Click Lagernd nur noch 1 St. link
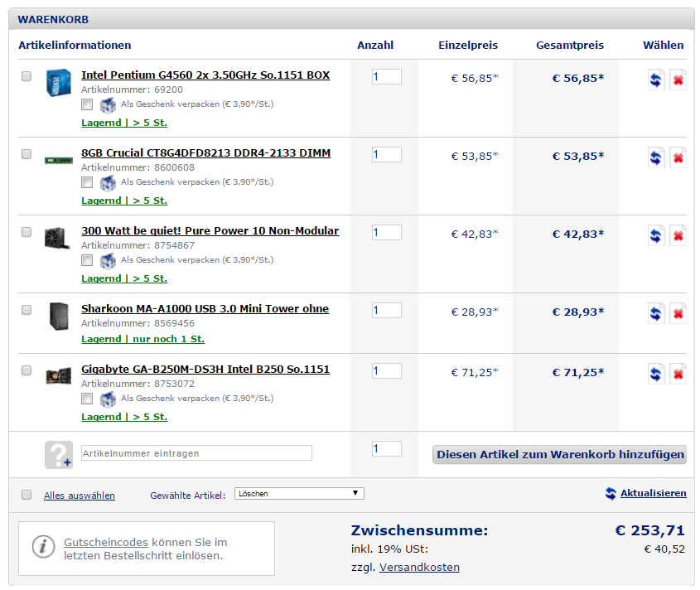Image resolution: width=700 pixels, height=590 pixels. click(142, 339)
